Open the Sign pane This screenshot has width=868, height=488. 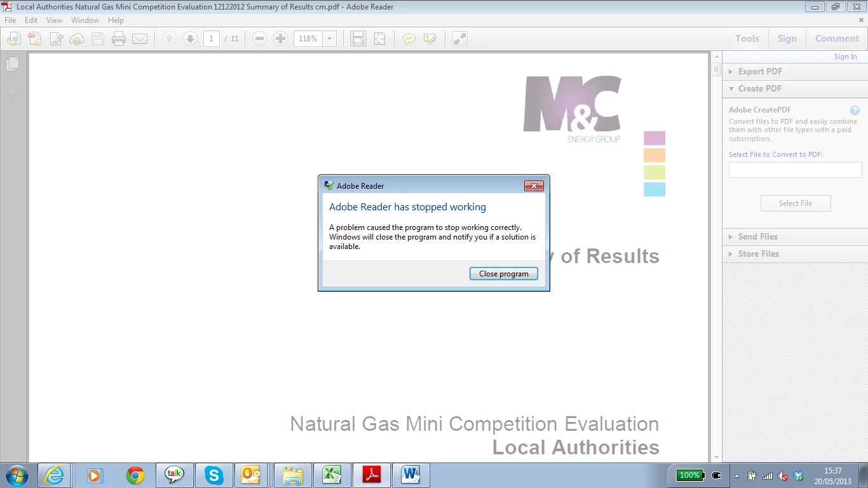point(787,39)
